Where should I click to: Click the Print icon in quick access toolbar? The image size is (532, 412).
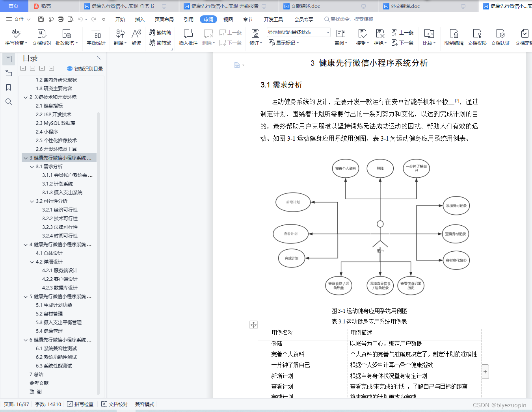tap(60, 19)
